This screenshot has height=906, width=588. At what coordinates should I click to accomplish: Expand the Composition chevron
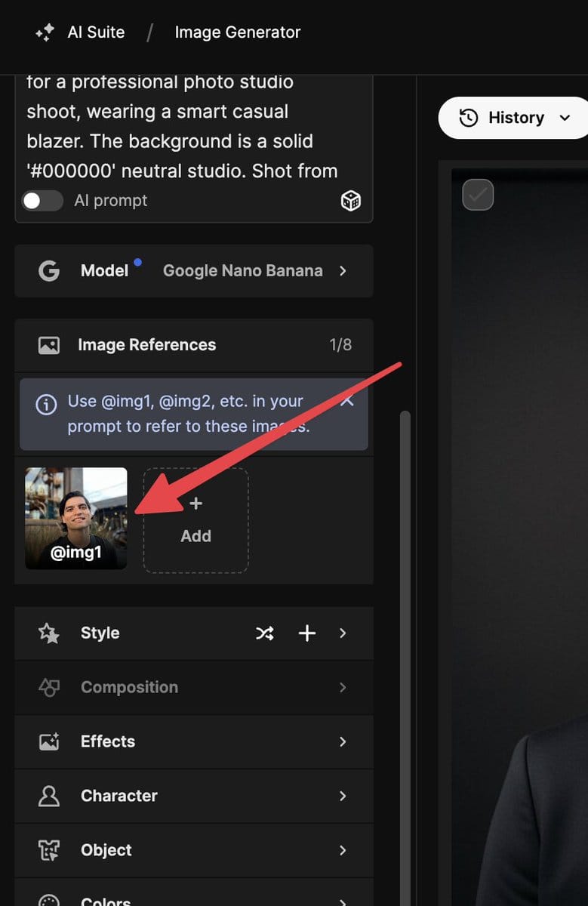[343, 688]
